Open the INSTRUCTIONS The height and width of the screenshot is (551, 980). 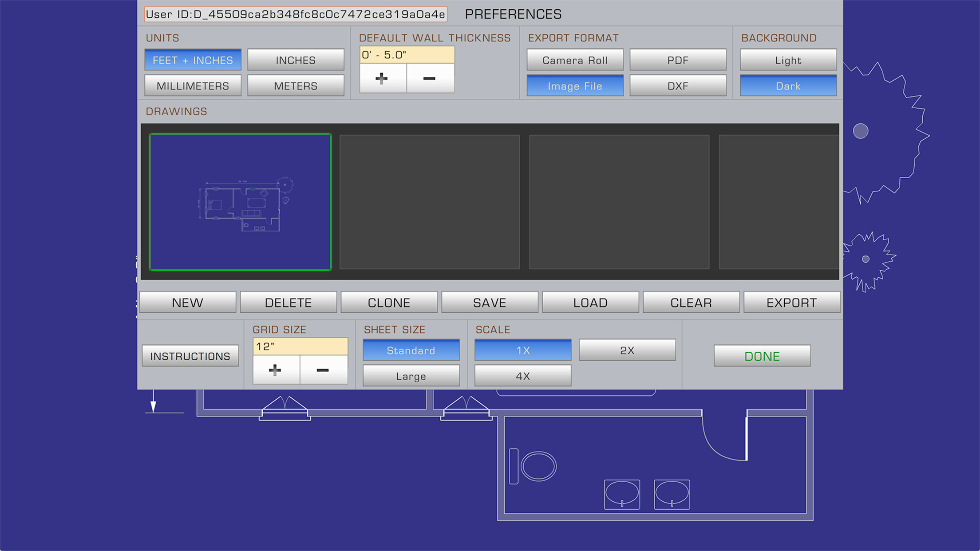click(x=190, y=356)
